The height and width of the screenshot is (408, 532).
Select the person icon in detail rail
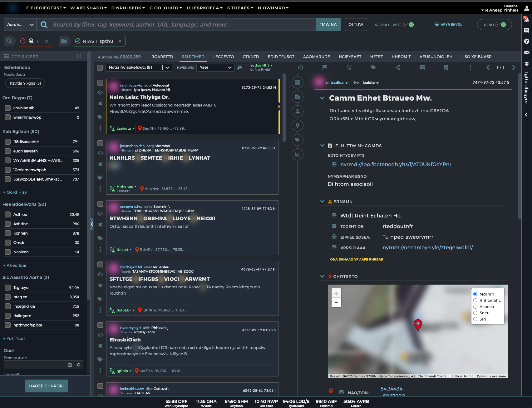pyautogui.click(x=298, y=111)
